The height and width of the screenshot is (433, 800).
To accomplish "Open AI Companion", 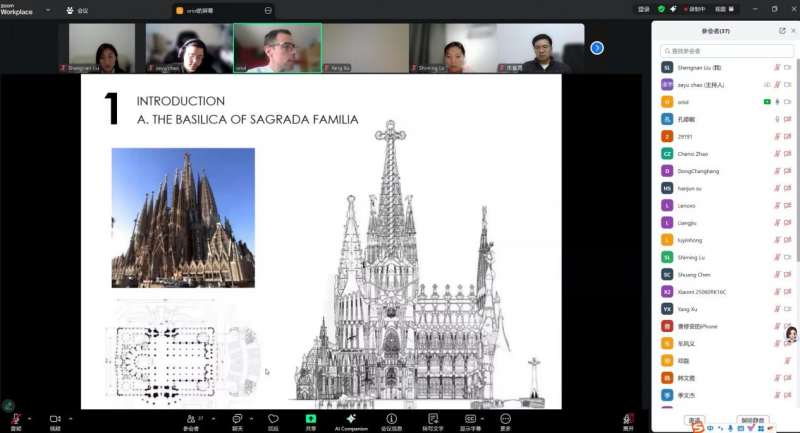I will 351,418.
